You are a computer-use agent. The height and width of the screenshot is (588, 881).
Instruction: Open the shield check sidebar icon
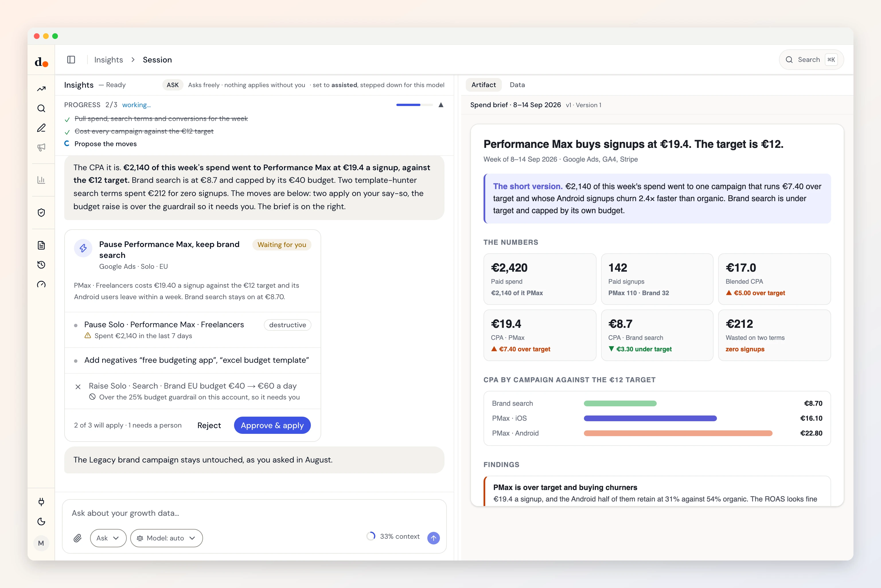(41, 213)
